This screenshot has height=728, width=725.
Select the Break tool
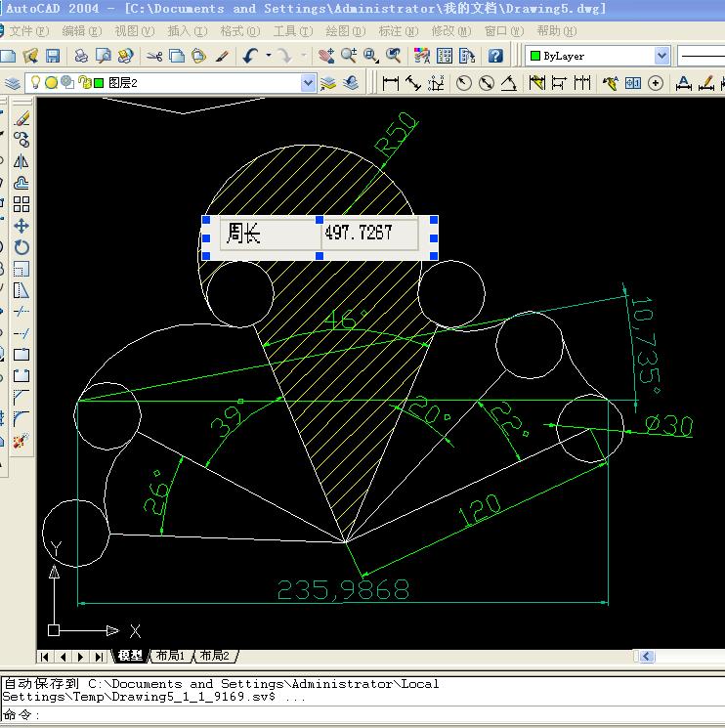pyautogui.click(x=21, y=375)
